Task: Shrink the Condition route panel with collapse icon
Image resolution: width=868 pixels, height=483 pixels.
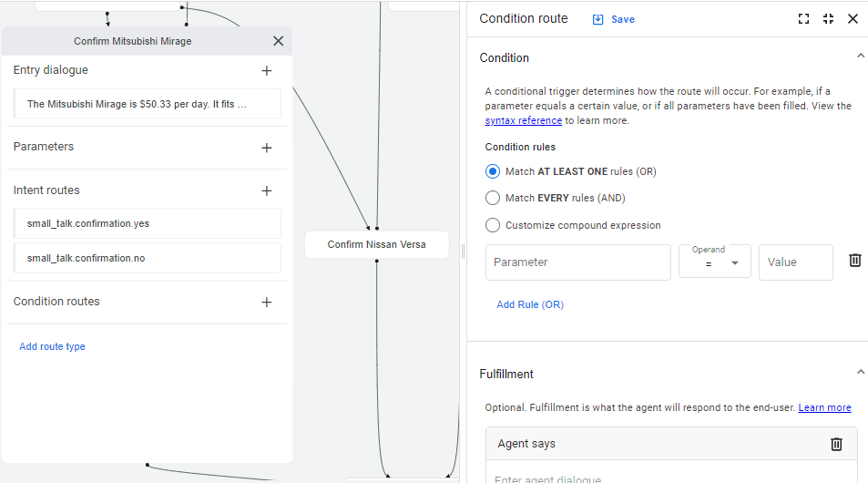Action: pyautogui.click(x=828, y=19)
